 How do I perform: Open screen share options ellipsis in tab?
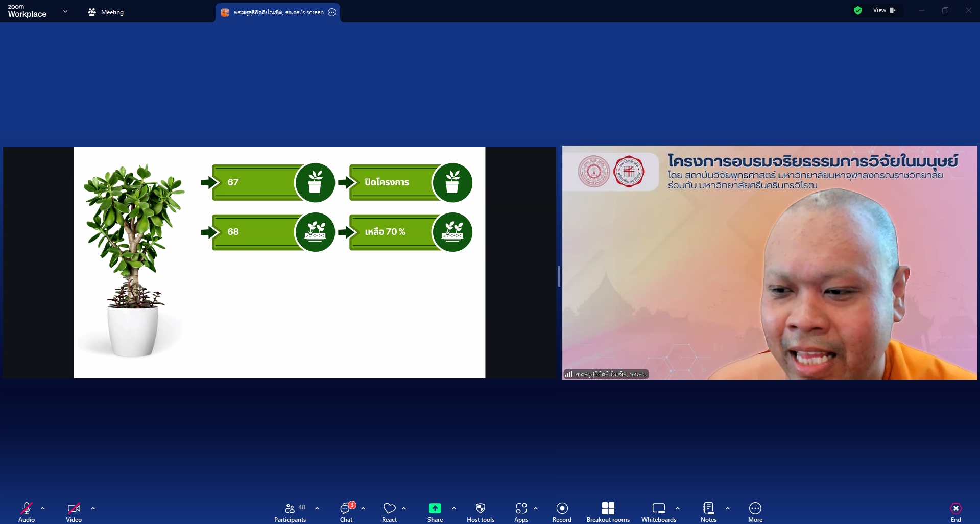[x=332, y=12]
